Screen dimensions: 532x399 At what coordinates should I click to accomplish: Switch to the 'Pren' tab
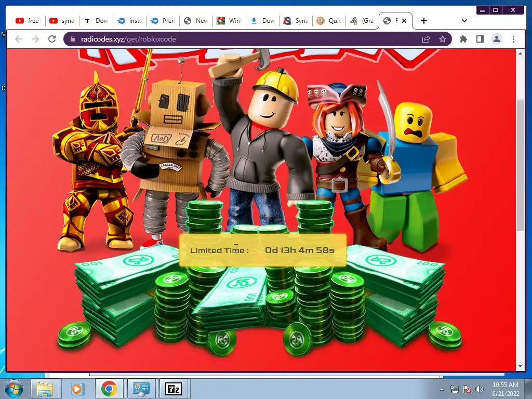(x=163, y=21)
